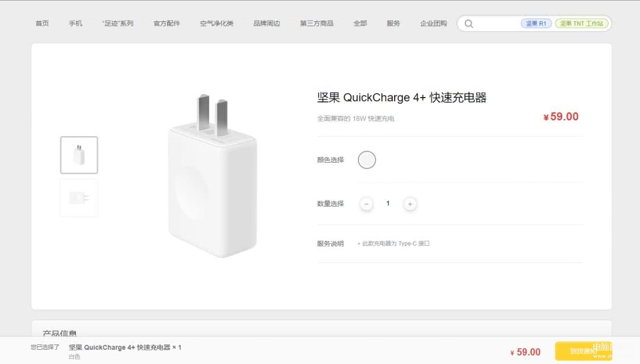This screenshot has height=364, width=640.
Task: Open the 服务 menu item
Action: pyautogui.click(x=393, y=24)
